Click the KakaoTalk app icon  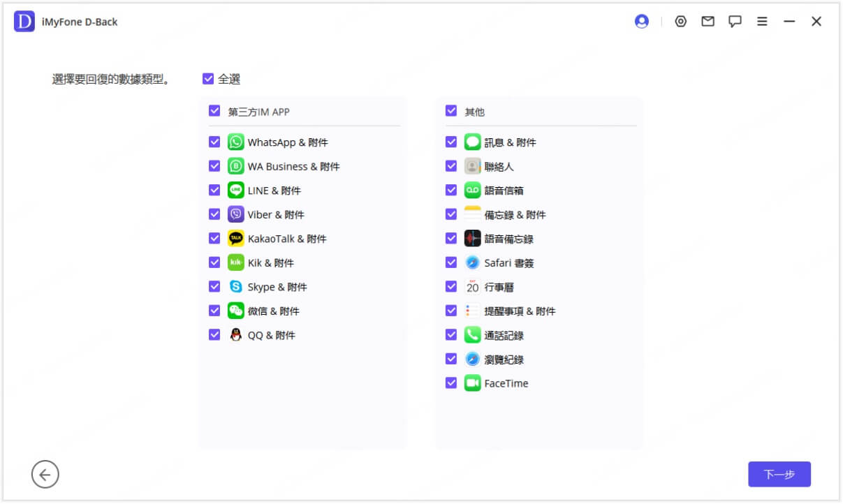(236, 239)
